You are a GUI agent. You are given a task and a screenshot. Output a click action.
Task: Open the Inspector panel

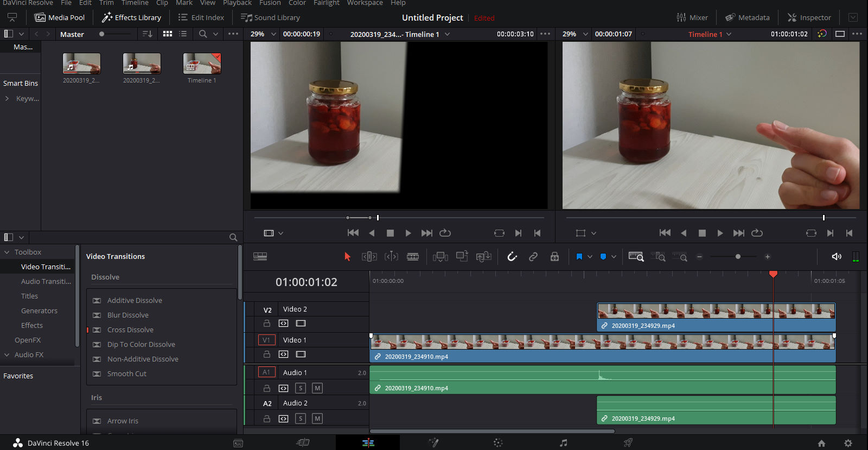pos(809,17)
